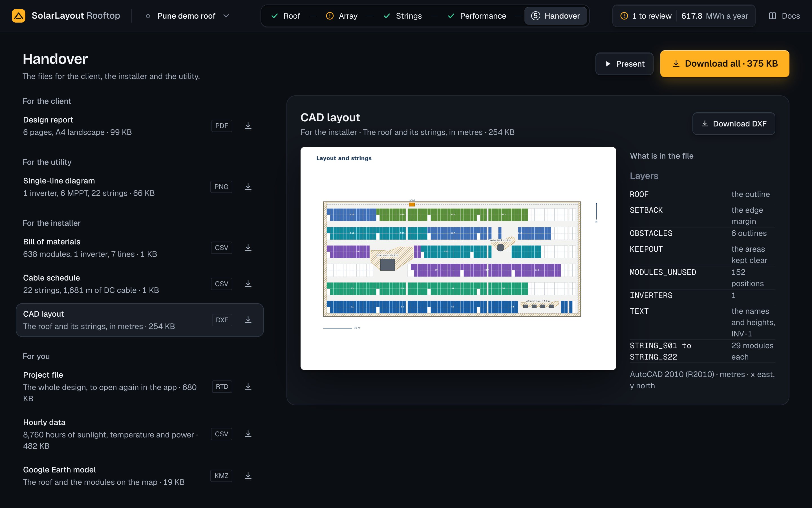Viewport: 812px width, 508px height.
Task: Select the Bill of materials row
Action: pos(140,248)
